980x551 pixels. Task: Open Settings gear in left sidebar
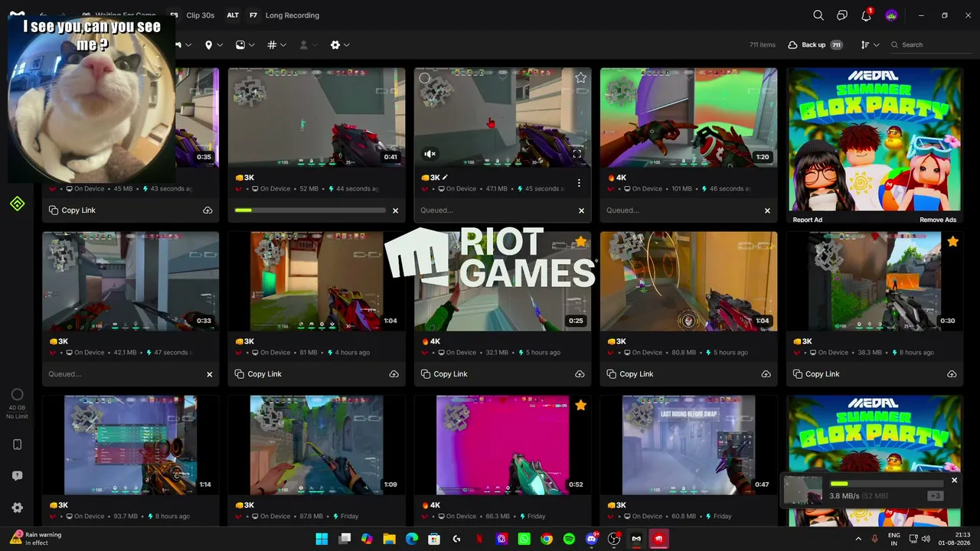click(17, 507)
